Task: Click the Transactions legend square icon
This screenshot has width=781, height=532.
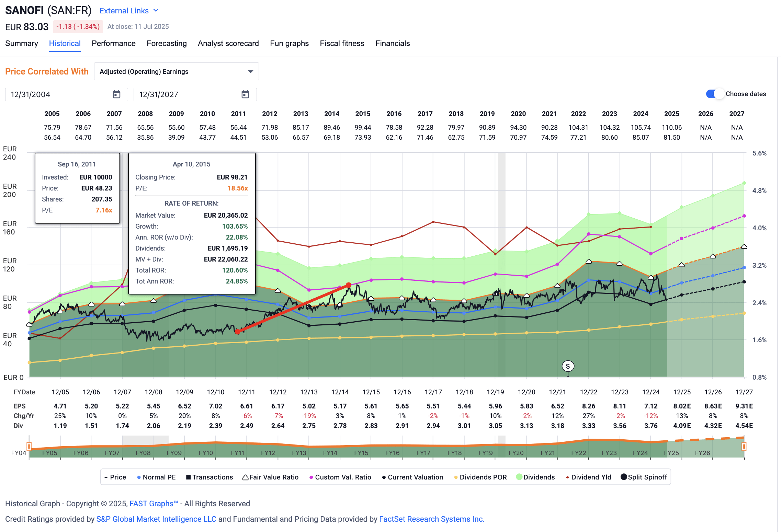Action: (188, 477)
